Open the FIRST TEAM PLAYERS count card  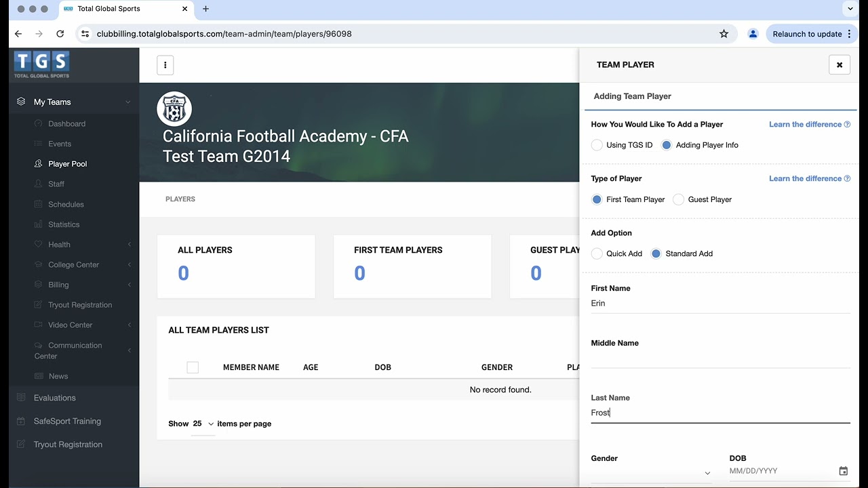[412, 266]
